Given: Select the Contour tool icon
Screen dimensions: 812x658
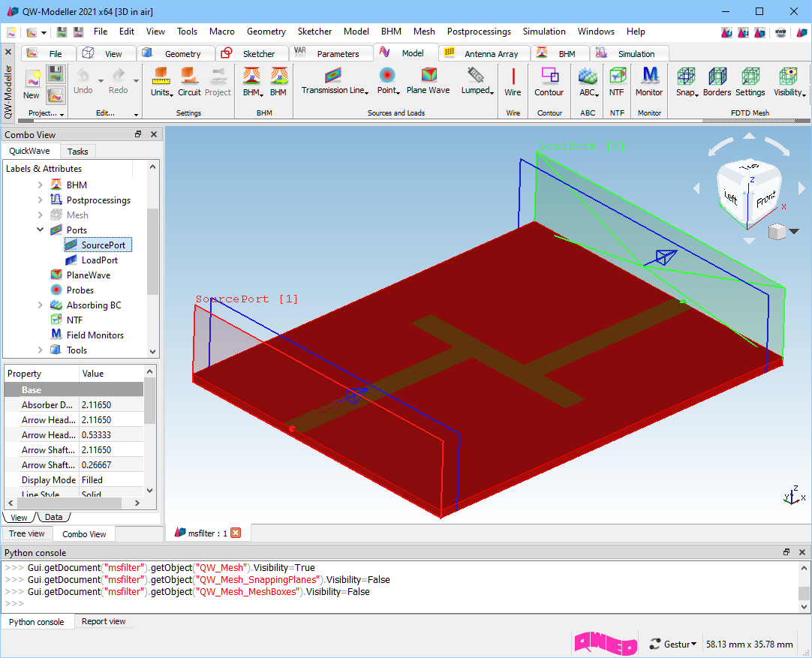Looking at the screenshot, I should [x=549, y=76].
